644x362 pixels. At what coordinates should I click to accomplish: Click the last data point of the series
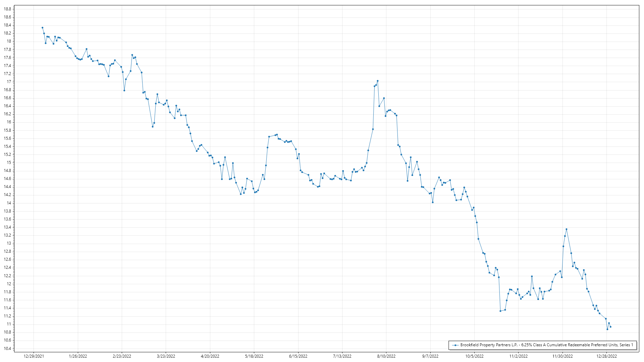tap(610, 327)
